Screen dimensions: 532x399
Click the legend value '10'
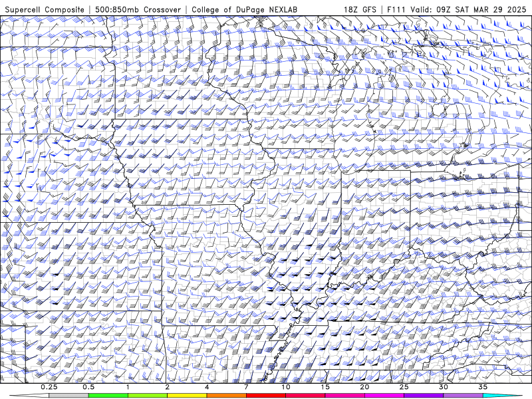click(x=286, y=387)
